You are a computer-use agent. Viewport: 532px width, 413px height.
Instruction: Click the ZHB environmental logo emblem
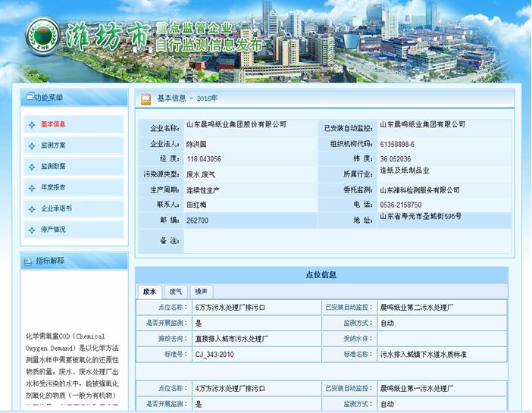pos(41,34)
